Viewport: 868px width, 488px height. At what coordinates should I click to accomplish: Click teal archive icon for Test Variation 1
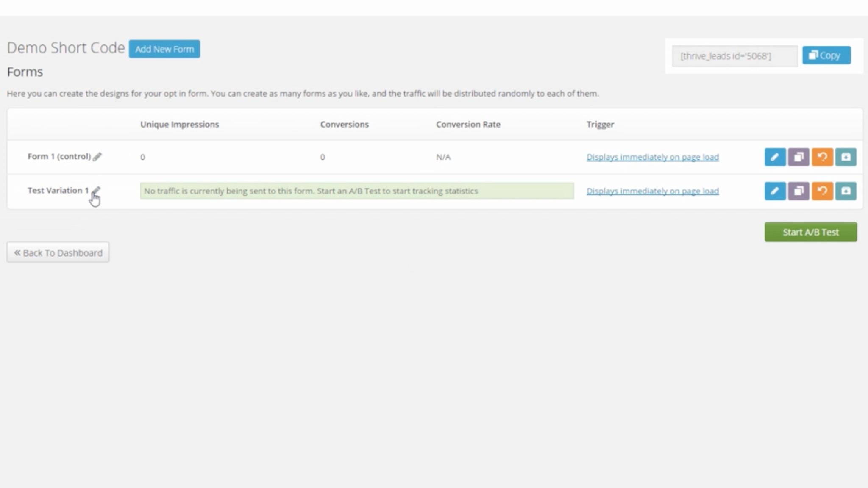pyautogui.click(x=846, y=191)
